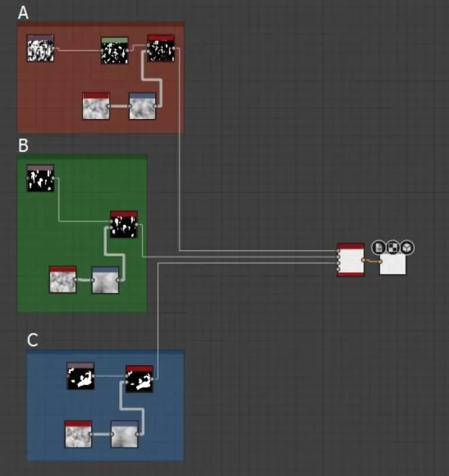
Task: Select the red-header mask node in frame A
Action: (161, 49)
